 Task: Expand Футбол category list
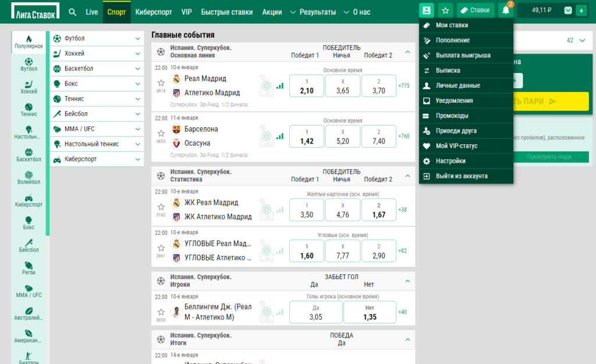coord(137,38)
